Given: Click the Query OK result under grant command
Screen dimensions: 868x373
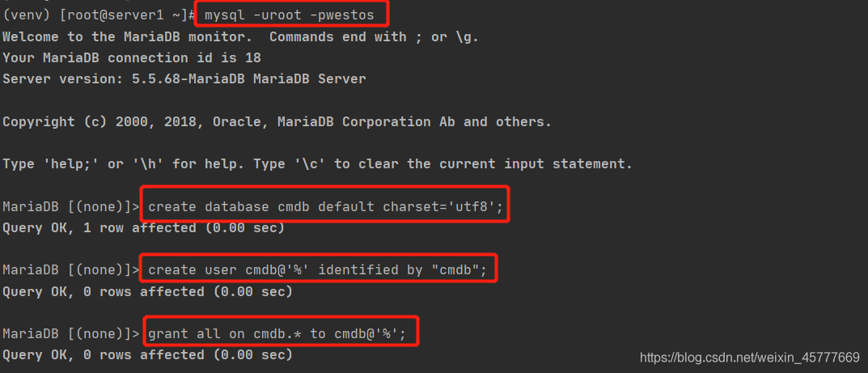Looking at the screenshot, I should coord(147,354).
